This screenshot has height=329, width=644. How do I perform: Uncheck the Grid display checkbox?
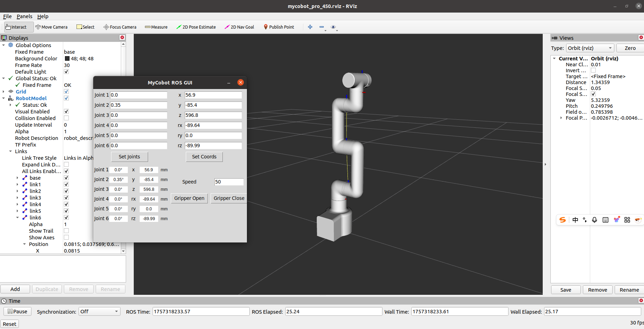66,92
